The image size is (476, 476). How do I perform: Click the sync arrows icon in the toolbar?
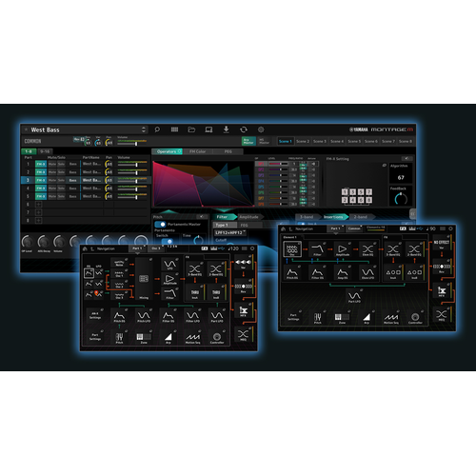[244, 129]
